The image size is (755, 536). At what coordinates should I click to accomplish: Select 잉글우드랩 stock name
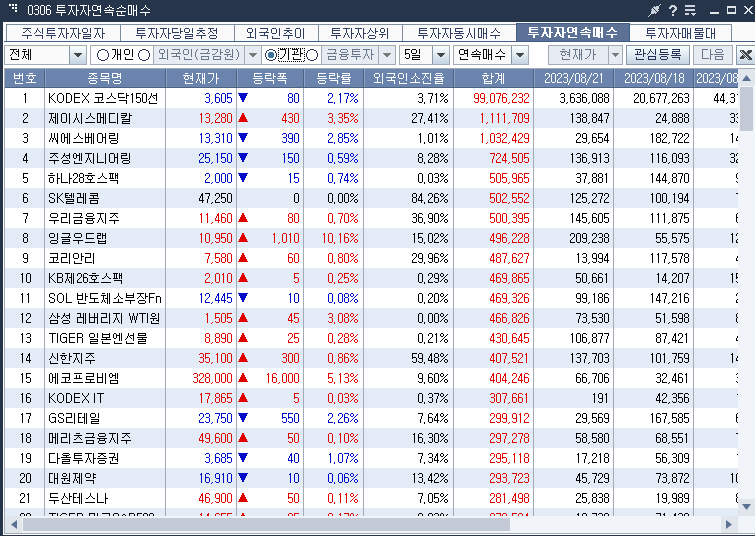(x=78, y=238)
